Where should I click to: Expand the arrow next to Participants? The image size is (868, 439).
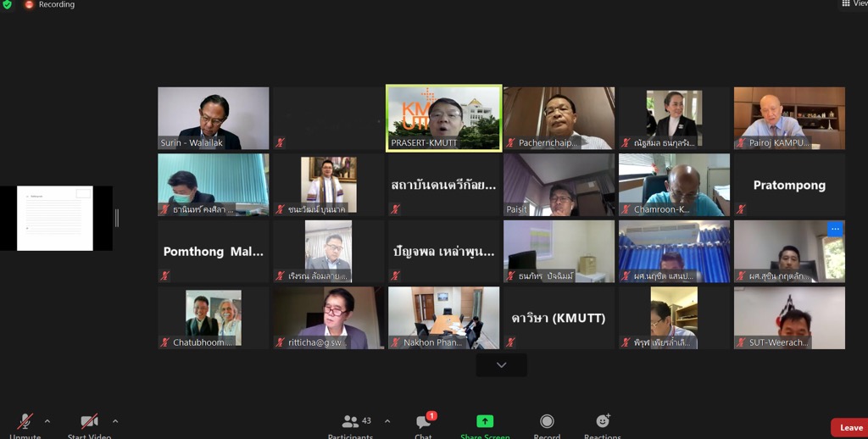point(387,421)
